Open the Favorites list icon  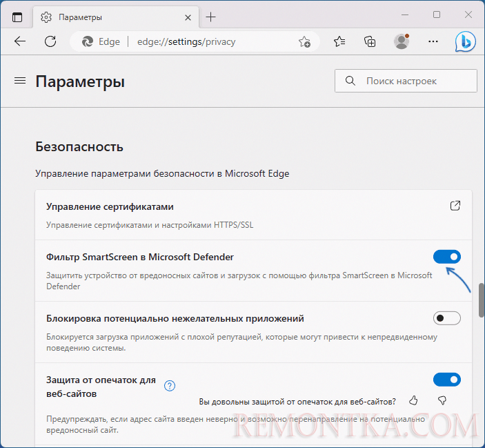(x=339, y=41)
